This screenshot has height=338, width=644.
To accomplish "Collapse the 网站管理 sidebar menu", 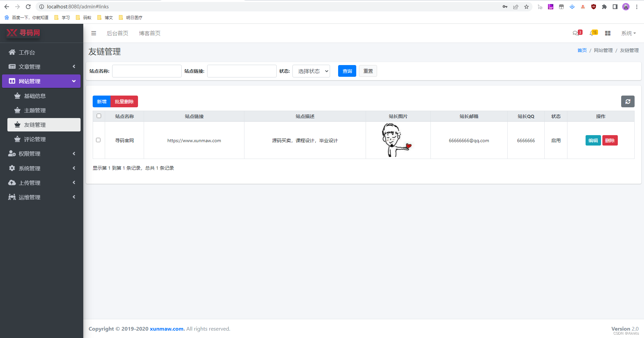I will click(41, 81).
